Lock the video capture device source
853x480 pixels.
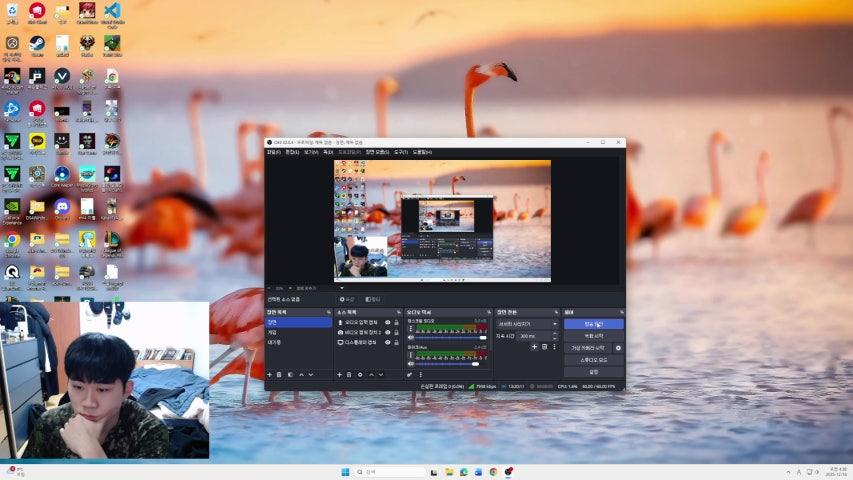[396, 333]
